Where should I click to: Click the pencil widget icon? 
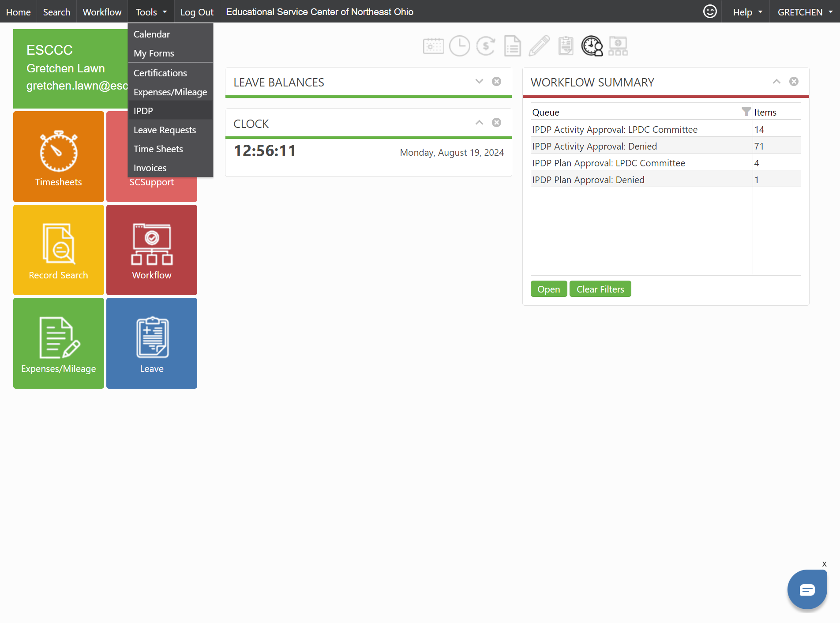point(539,46)
